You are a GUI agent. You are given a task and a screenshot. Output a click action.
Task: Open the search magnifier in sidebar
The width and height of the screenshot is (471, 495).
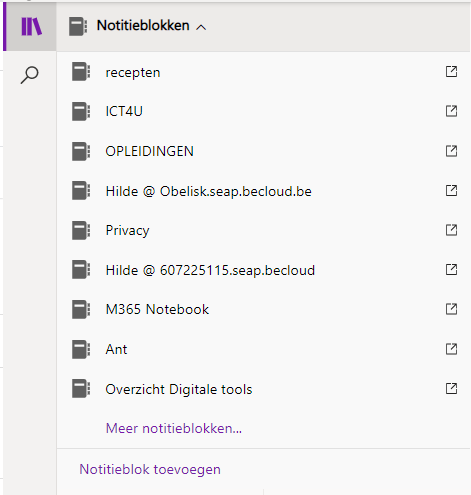click(30, 75)
